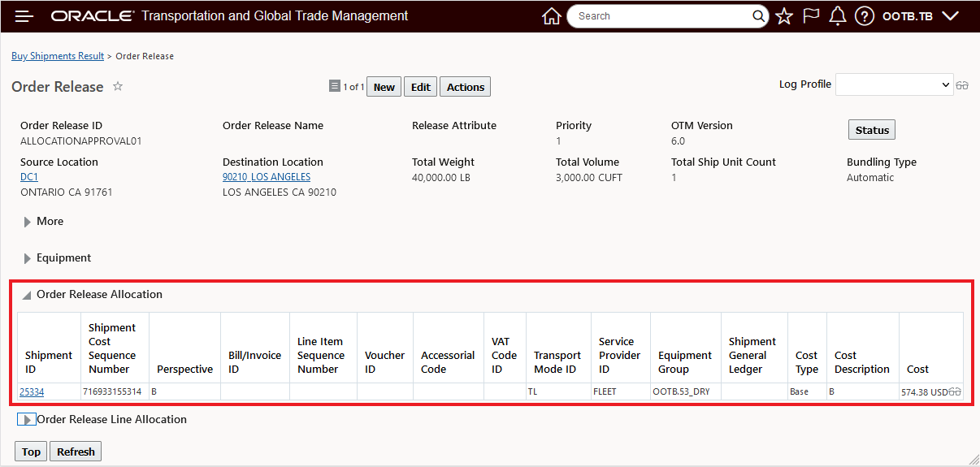Image resolution: width=980 pixels, height=467 pixels.
Task: Open the Help question mark icon
Action: pos(865,16)
